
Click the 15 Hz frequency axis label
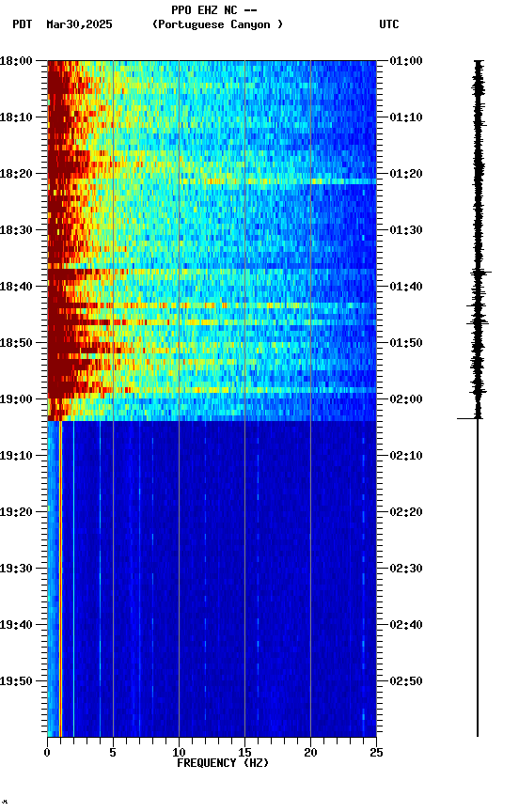[x=244, y=753]
